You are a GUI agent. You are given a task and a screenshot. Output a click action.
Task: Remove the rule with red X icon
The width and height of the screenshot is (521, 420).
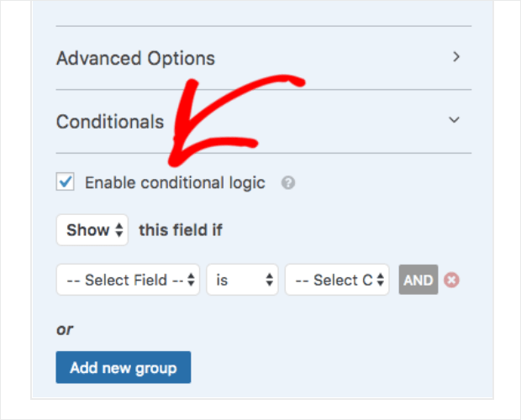[x=452, y=281]
